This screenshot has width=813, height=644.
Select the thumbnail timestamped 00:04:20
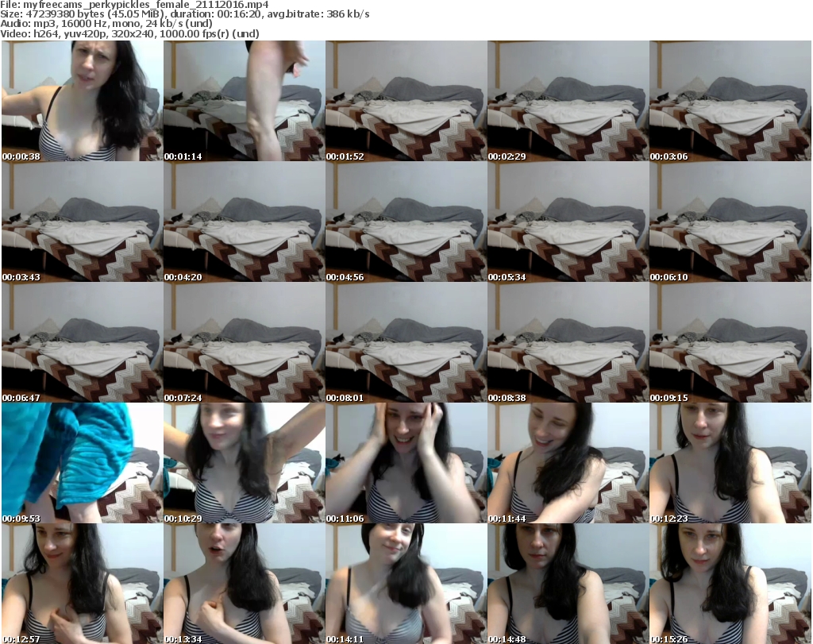pyautogui.click(x=245, y=222)
